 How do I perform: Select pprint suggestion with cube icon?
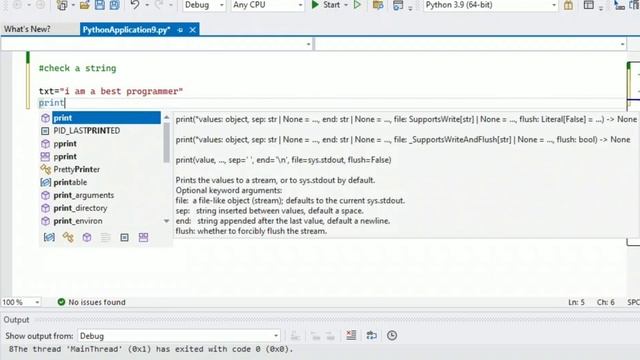[65, 144]
